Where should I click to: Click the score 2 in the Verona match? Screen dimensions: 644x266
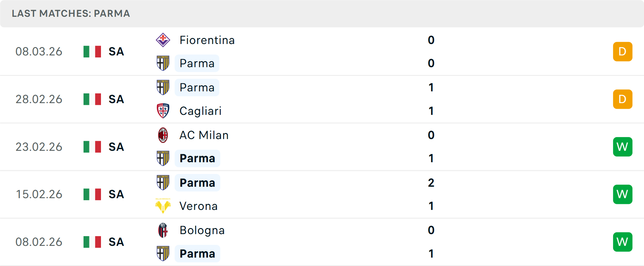[x=431, y=183]
